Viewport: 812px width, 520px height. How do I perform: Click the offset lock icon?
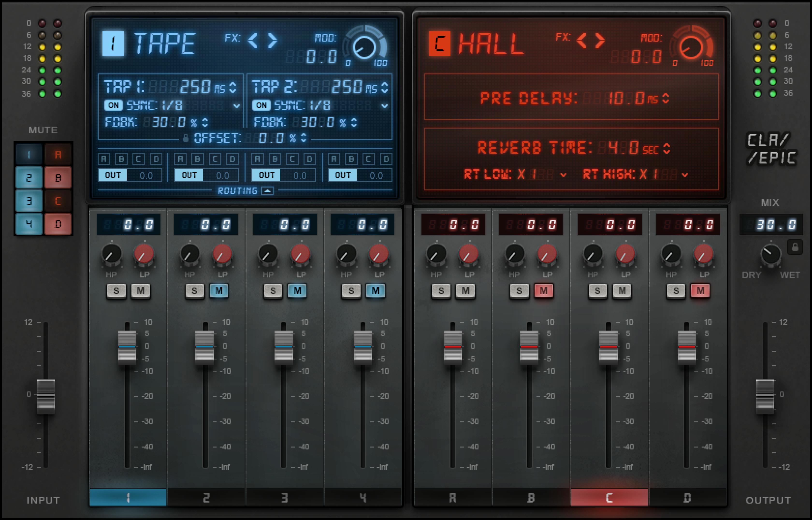(185, 138)
